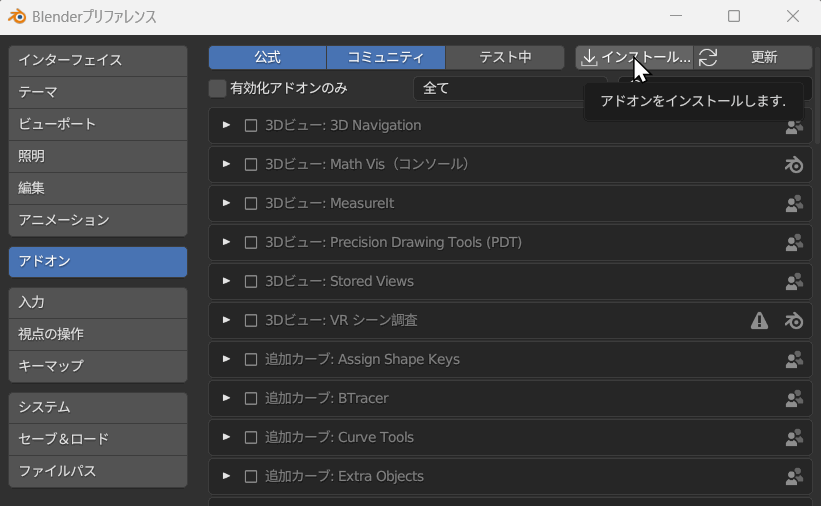This screenshot has height=506, width=821.
Task: Click Blender logo icon on VR シーン調査 row
Action: [794, 321]
